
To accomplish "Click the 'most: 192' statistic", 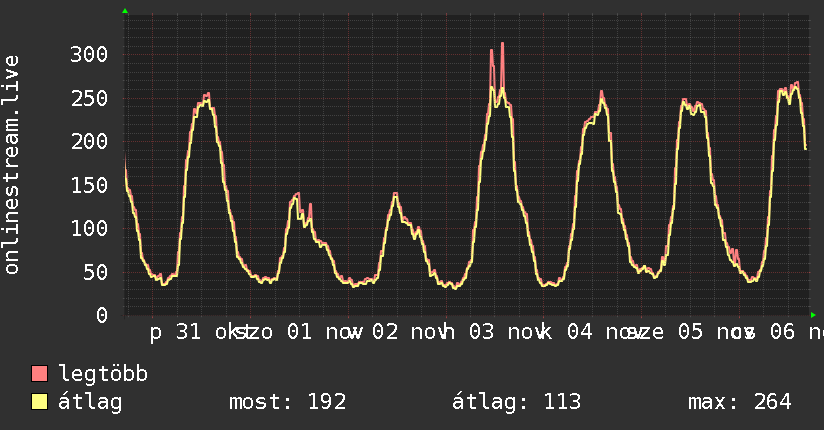I will pos(288,402).
